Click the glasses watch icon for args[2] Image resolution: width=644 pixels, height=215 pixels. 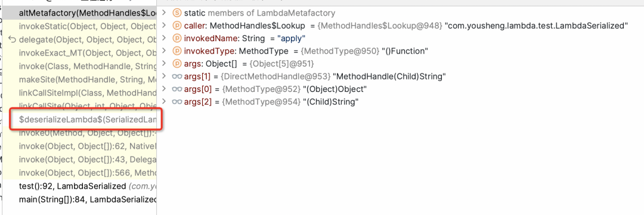pos(177,102)
